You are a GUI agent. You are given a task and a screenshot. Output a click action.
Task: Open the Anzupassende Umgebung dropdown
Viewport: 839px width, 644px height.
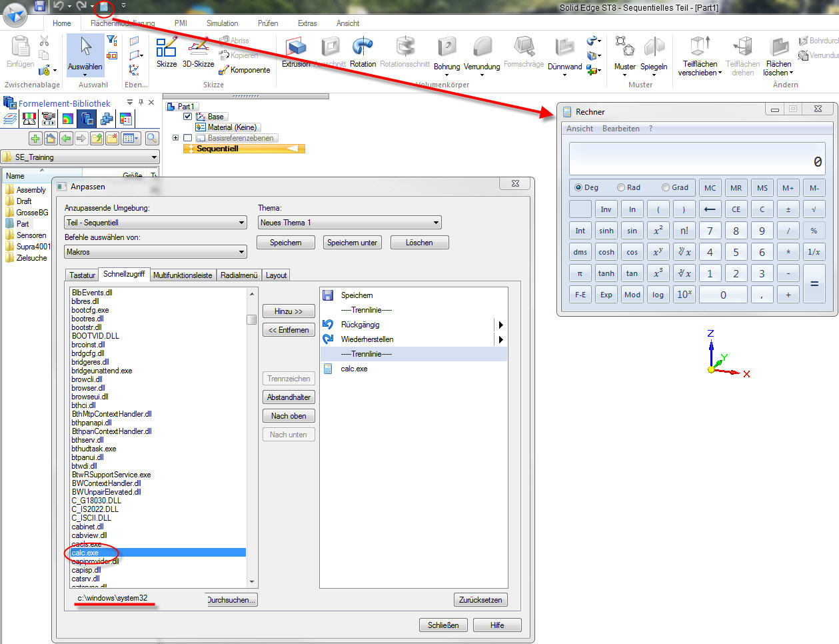[155, 223]
